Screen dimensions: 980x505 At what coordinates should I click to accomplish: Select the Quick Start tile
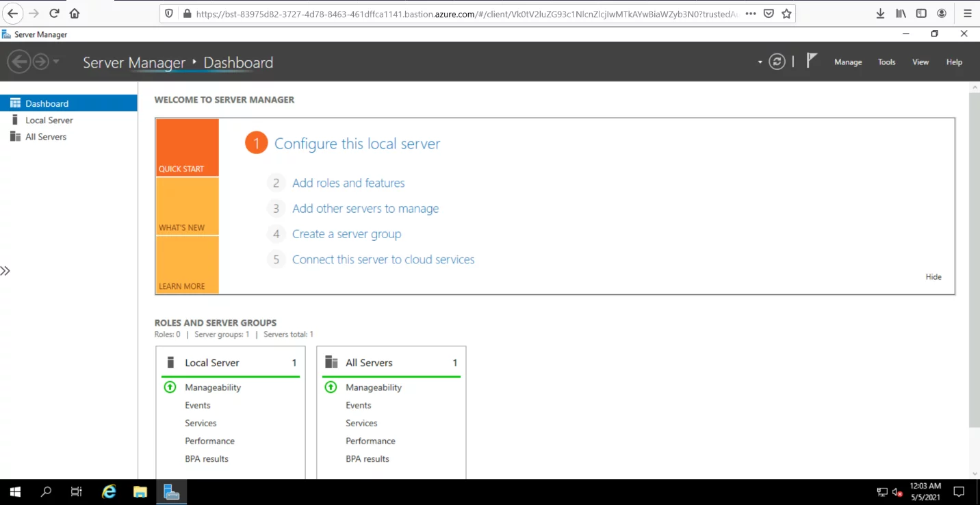[x=188, y=148]
